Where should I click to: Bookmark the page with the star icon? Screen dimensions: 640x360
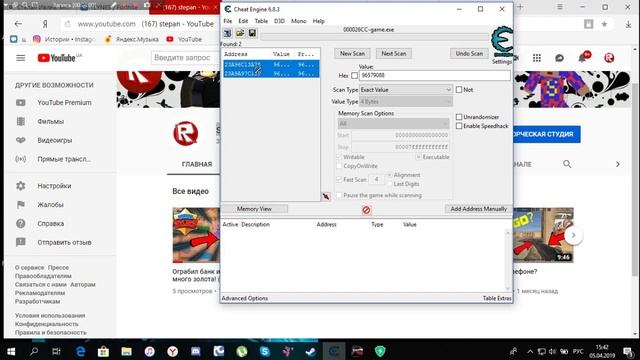click(604, 24)
